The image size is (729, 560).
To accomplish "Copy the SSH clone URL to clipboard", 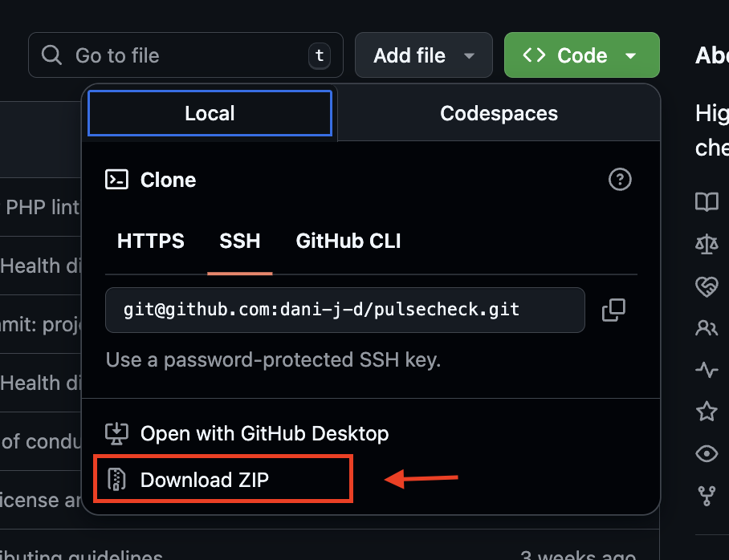I will [x=613, y=310].
